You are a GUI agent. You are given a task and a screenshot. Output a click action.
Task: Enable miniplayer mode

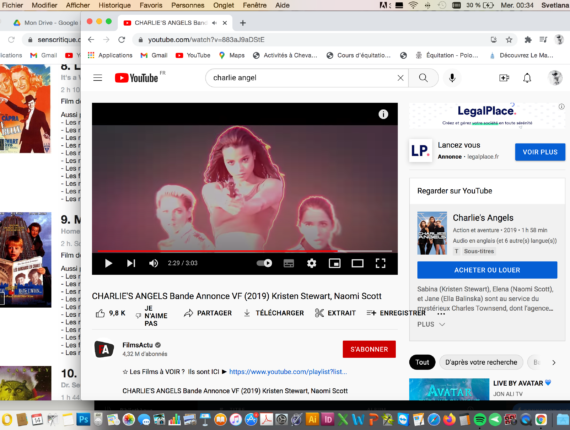[334, 263]
